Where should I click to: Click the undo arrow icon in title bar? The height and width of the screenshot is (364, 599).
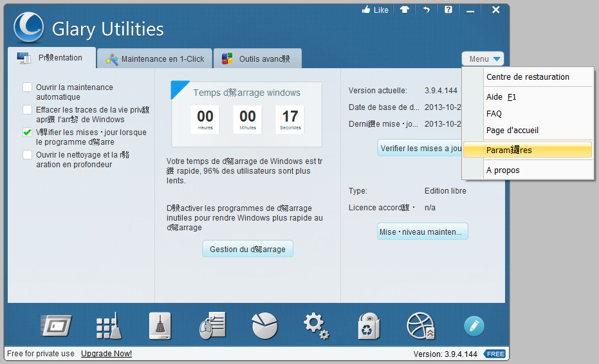tap(427, 10)
